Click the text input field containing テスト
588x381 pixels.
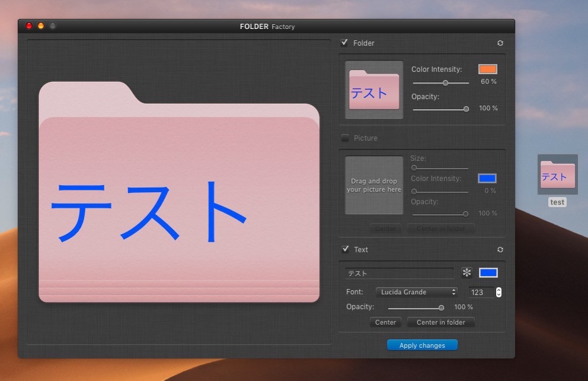click(399, 274)
